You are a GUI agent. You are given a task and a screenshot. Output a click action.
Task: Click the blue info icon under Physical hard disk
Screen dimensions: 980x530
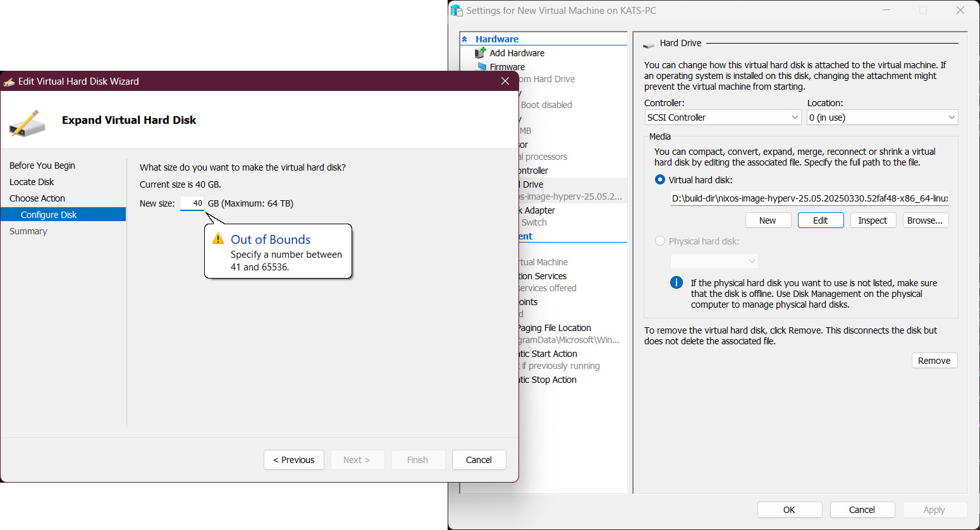[677, 282]
